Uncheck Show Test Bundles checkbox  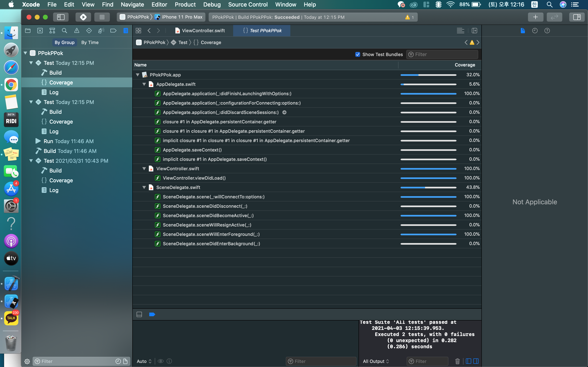357,54
